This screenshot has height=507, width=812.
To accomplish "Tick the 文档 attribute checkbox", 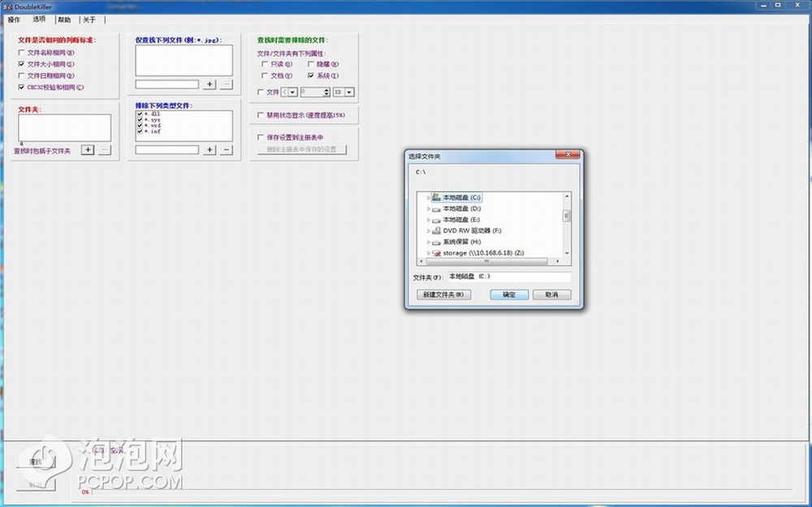I will pyautogui.click(x=265, y=76).
